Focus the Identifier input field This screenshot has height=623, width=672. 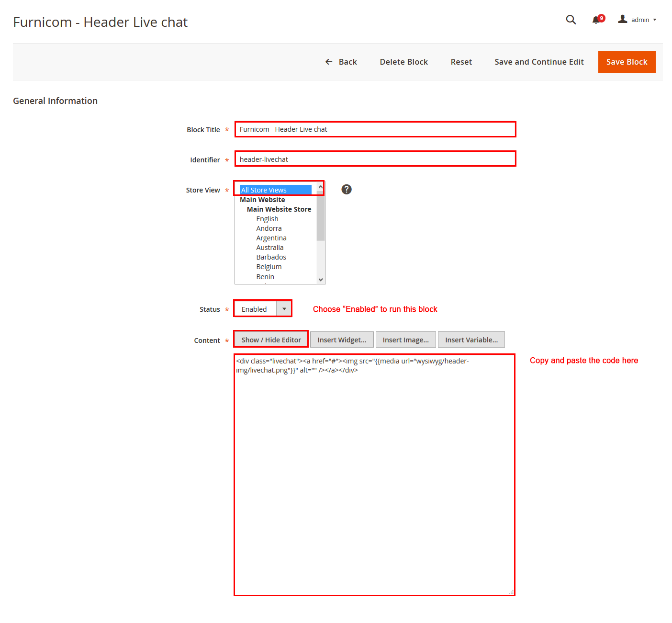375,159
